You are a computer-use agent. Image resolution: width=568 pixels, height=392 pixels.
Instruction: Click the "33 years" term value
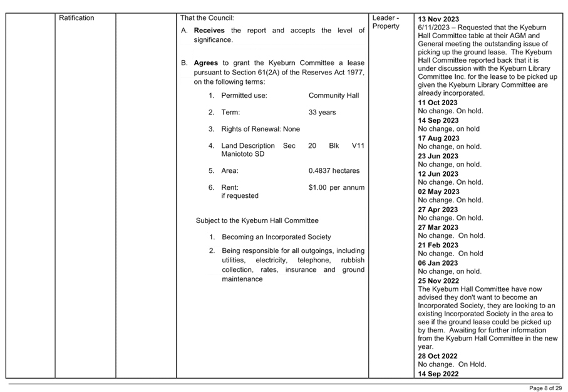pos(323,113)
